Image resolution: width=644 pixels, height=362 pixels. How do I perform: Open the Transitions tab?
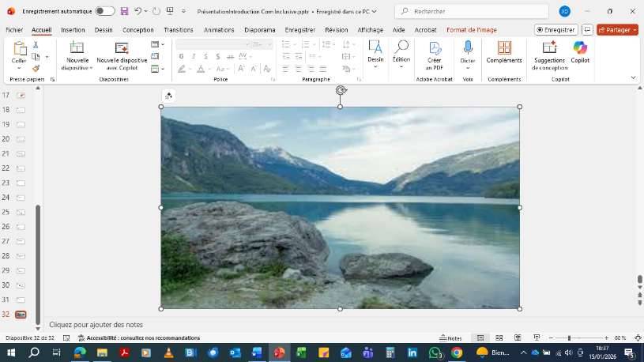pyautogui.click(x=179, y=29)
